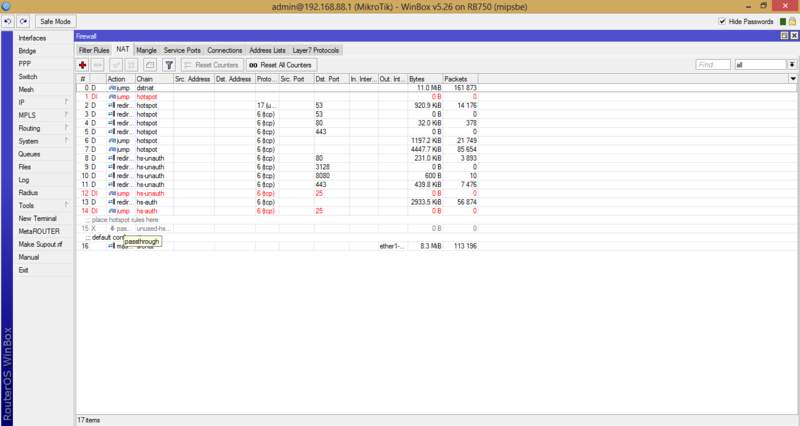
Task: Click the Enable rule checkmark icon
Action: 116,65
